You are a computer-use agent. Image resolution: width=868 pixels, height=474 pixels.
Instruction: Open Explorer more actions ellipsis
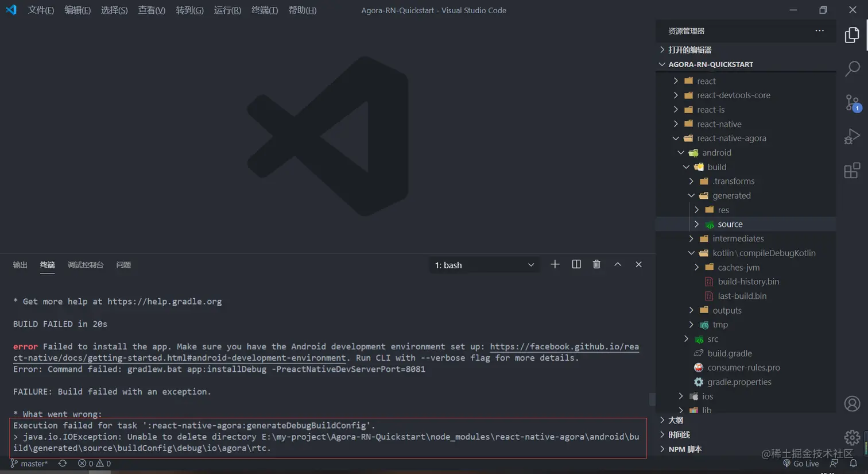[819, 31]
